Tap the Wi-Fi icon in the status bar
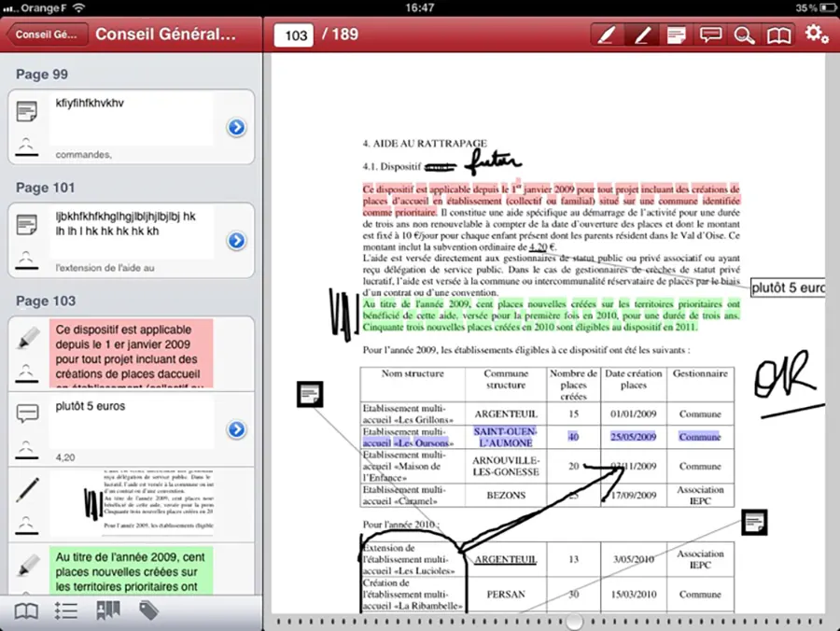 point(78,8)
